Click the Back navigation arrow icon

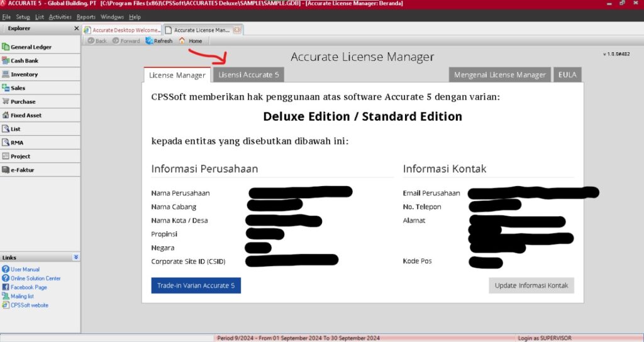(91, 41)
